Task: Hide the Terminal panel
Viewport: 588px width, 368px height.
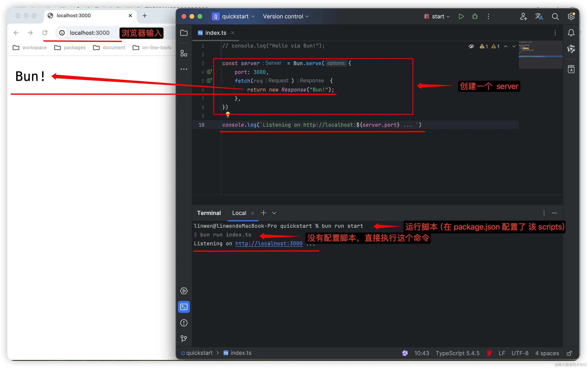Action: (554, 213)
